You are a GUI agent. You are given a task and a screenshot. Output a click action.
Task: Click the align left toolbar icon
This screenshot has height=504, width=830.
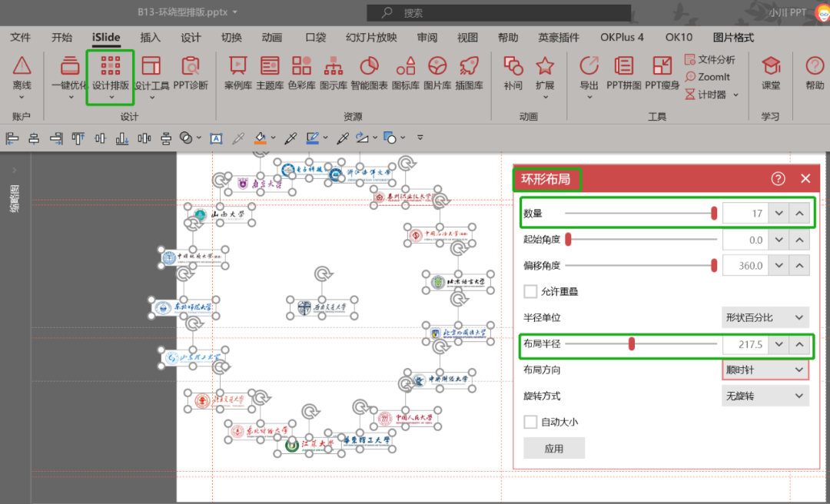pos(12,138)
